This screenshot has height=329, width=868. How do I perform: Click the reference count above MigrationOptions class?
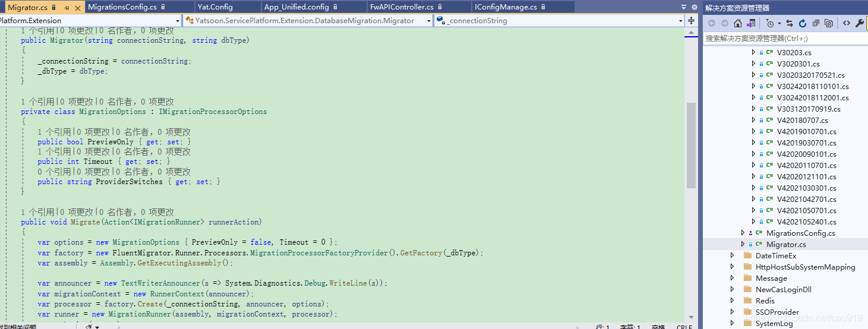pos(37,102)
